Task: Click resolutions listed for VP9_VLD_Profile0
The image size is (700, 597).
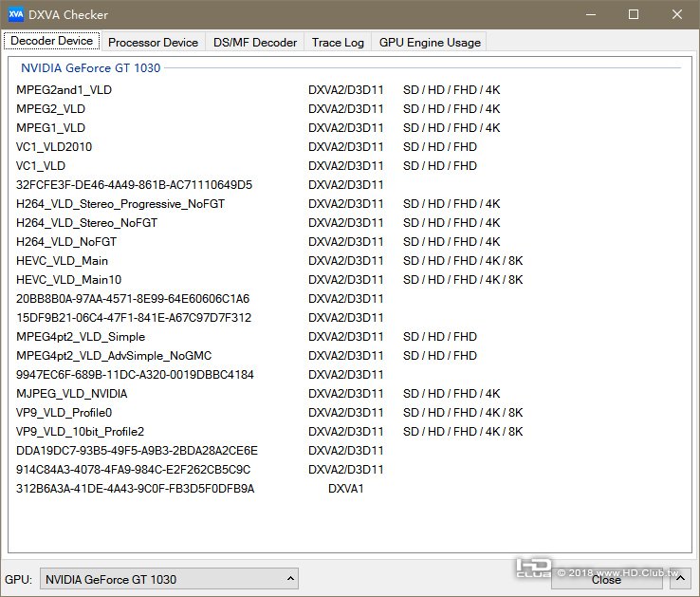Action: (463, 413)
